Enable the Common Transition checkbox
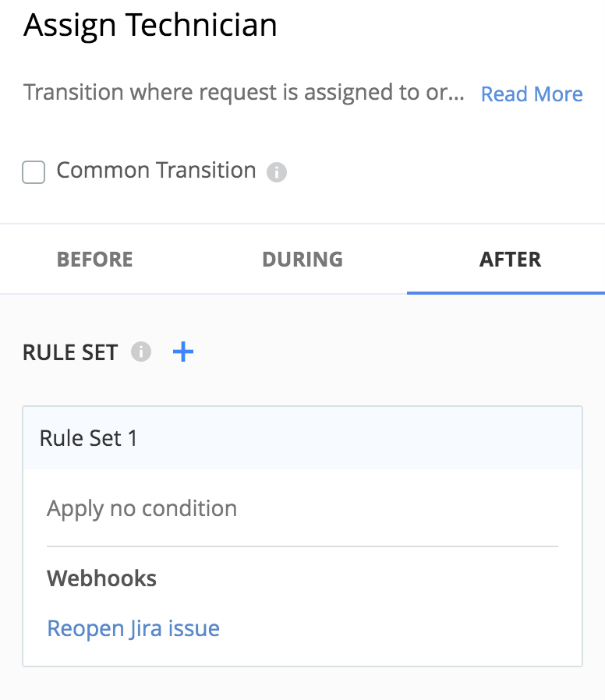Image resolution: width=605 pixels, height=700 pixels. [x=34, y=172]
